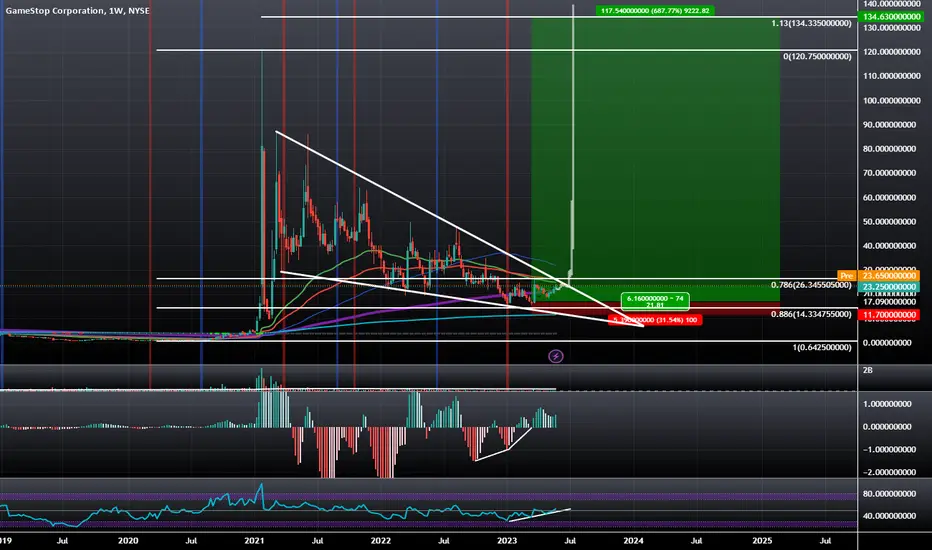The height and width of the screenshot is (550, 932).
Task: Click the 2023 label on time axis
Action: click(506, 540)
